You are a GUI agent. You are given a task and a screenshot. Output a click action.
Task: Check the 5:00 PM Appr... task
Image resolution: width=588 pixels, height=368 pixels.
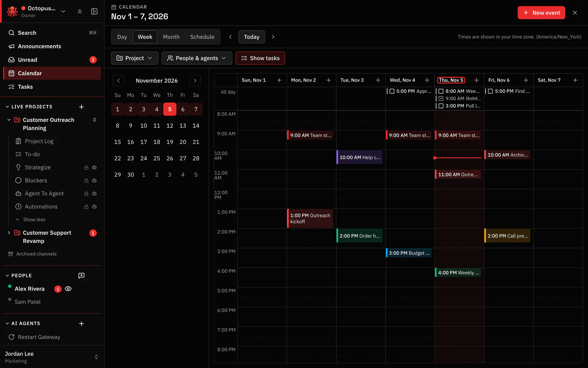click(x=392, y=91)
